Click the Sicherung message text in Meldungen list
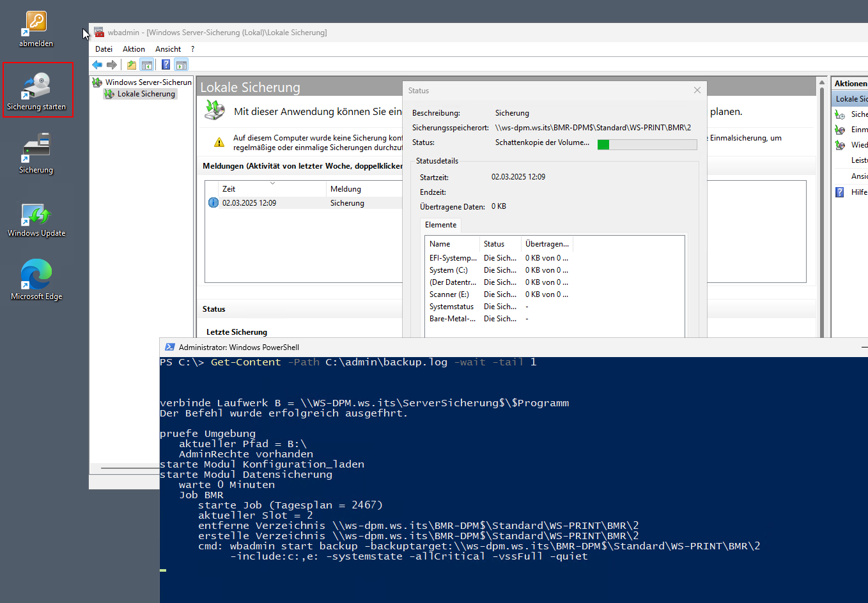 [347, 203]
